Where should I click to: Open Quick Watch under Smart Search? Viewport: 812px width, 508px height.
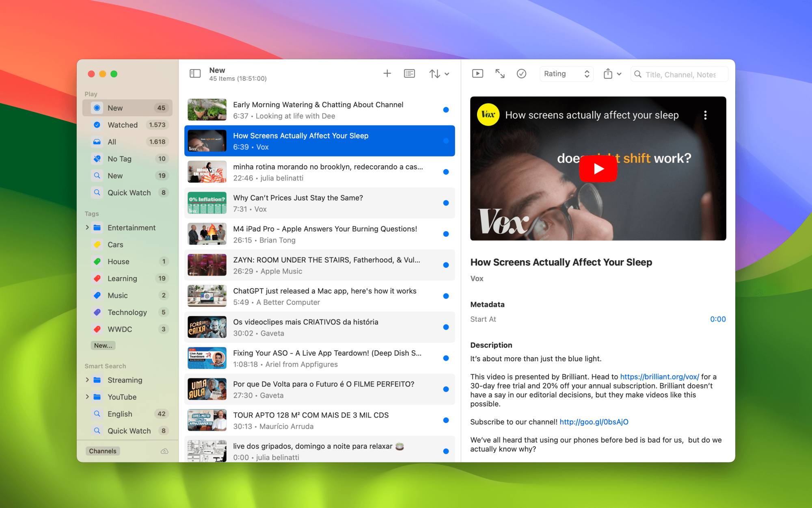pyautogui.click(x=127, y=431)
